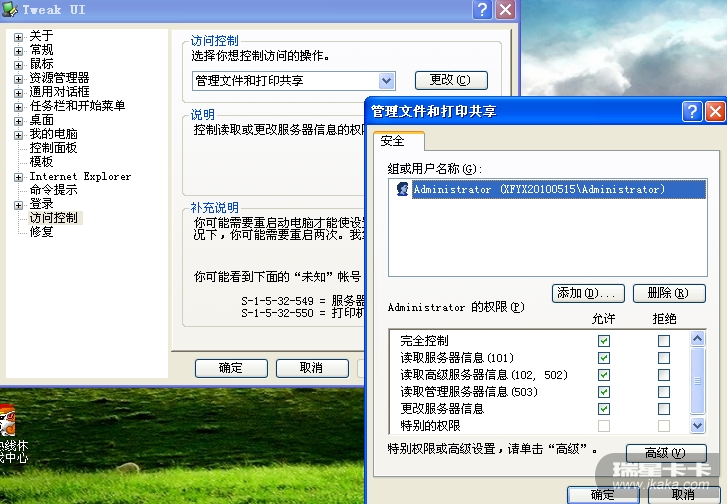Expand the 常规 tree node

pos(18,51)
